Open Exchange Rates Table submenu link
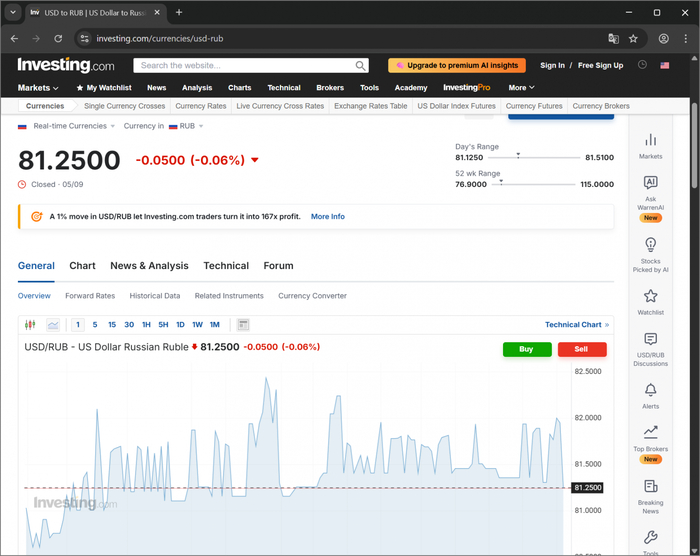 pos(371,106)
